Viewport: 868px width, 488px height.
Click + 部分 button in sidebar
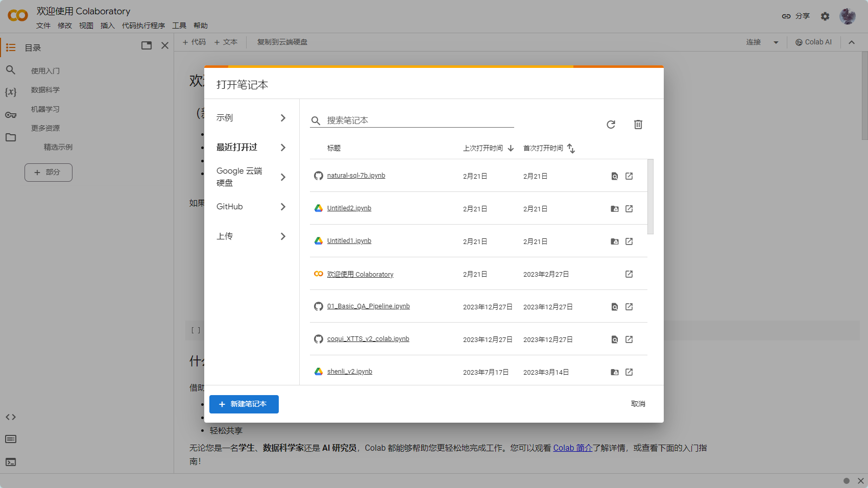[x=49, y=173]
